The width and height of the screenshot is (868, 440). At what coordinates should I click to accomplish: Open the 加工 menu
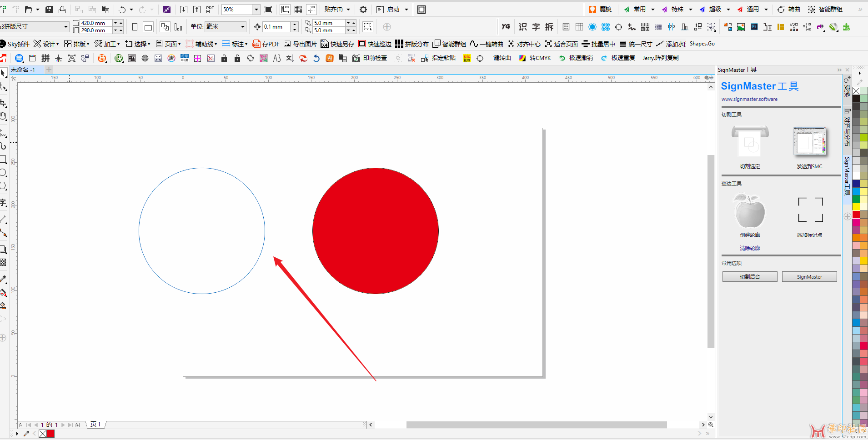pos(107,44)
